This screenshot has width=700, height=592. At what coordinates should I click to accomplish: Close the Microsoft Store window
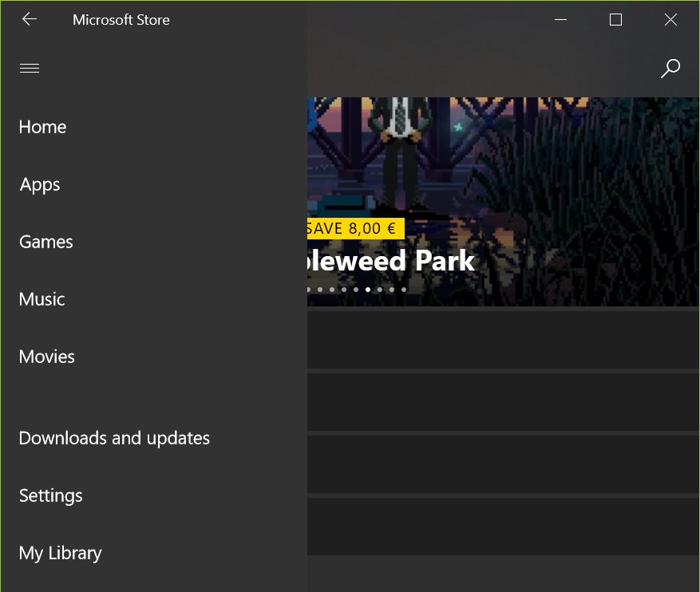click(x=670, y=20)
